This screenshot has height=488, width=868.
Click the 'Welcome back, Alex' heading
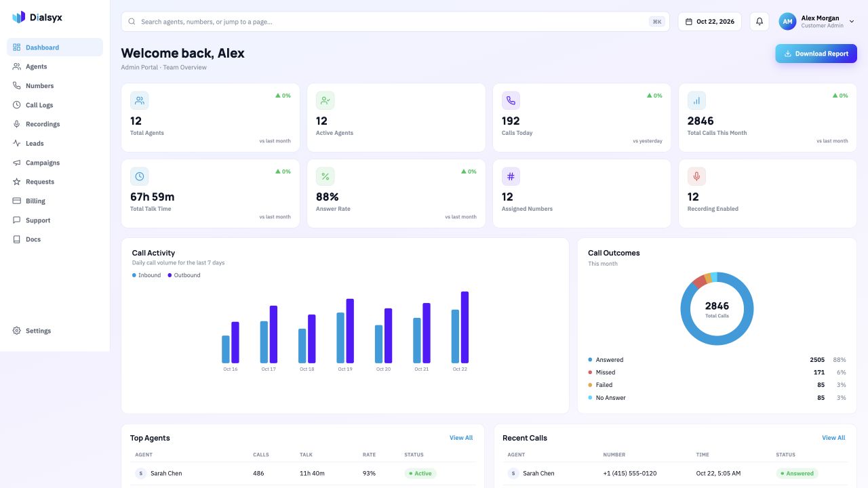(182, 53)
